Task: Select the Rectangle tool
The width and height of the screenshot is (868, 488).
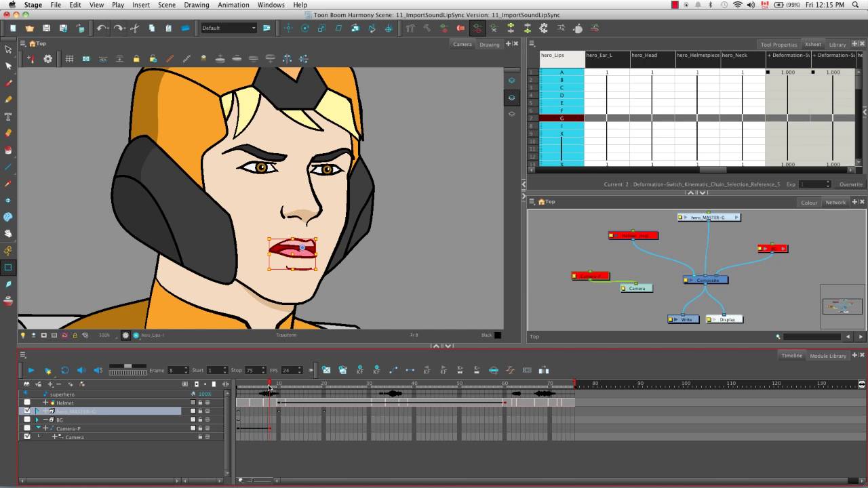Action: (x=8, y=267)
